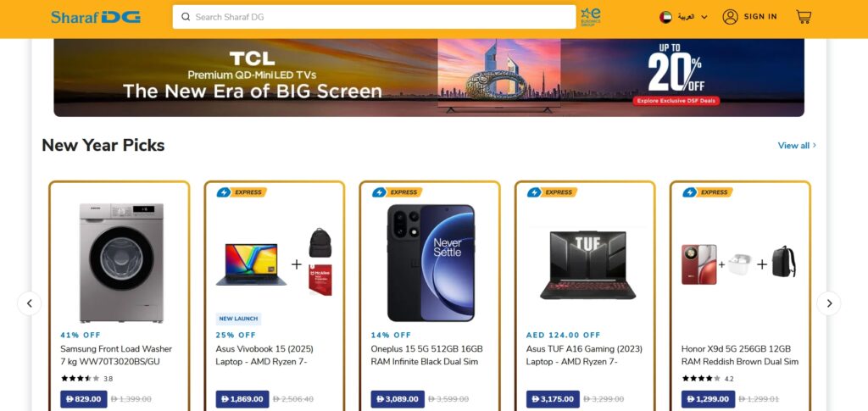
Task: Click the 829.00 price on Samsung washer
Action: (84, 399)
